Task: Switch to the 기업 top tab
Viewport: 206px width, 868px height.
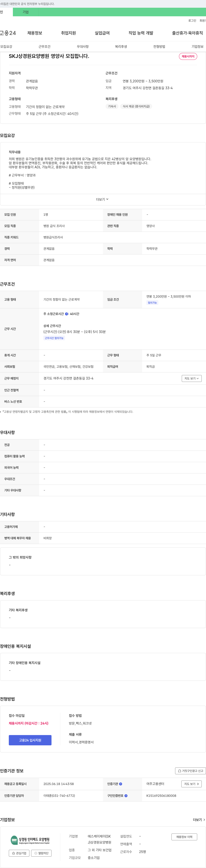Action: pos(26,12)
